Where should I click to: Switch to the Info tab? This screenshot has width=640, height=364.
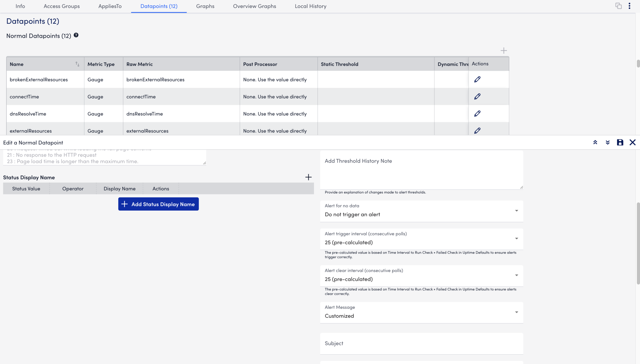(20, 6)
